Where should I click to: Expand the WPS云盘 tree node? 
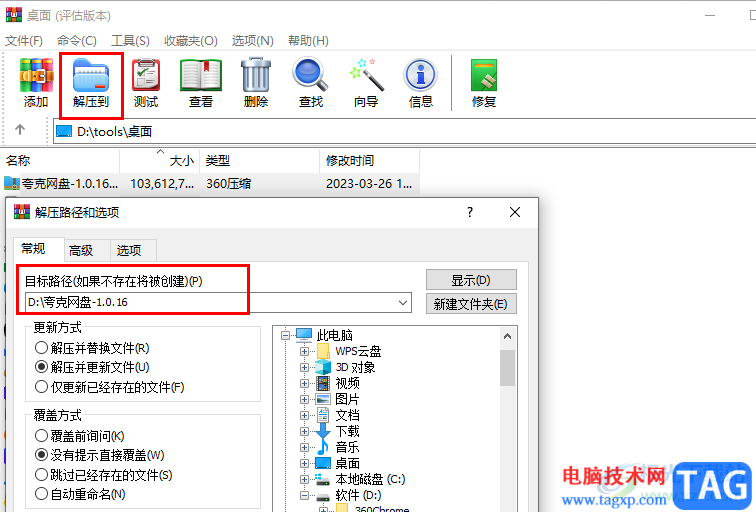[x=304, y=351]
